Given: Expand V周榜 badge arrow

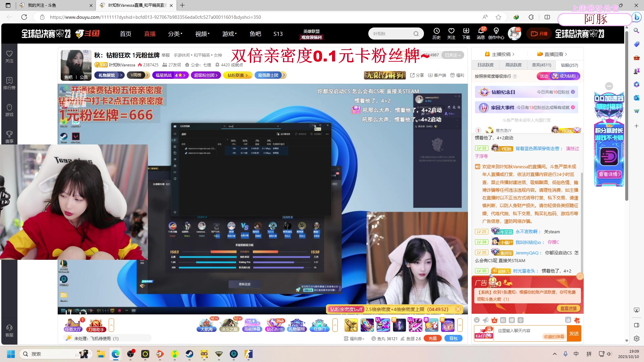Looking at the screenshot, I should click(x=147, y=75).
